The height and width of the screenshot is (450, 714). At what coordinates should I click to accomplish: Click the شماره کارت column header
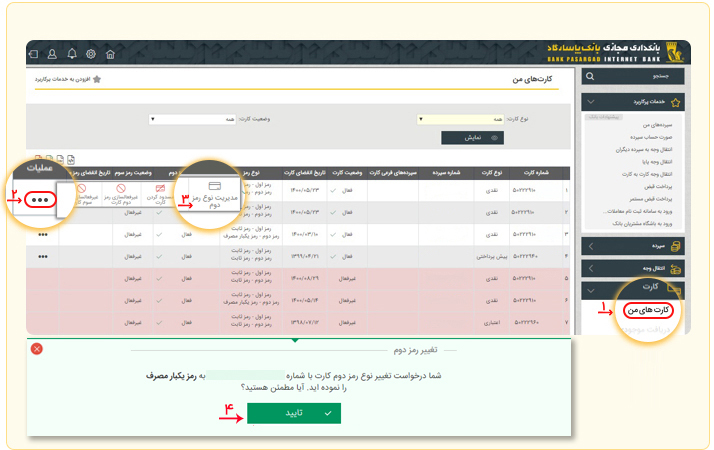536,173
